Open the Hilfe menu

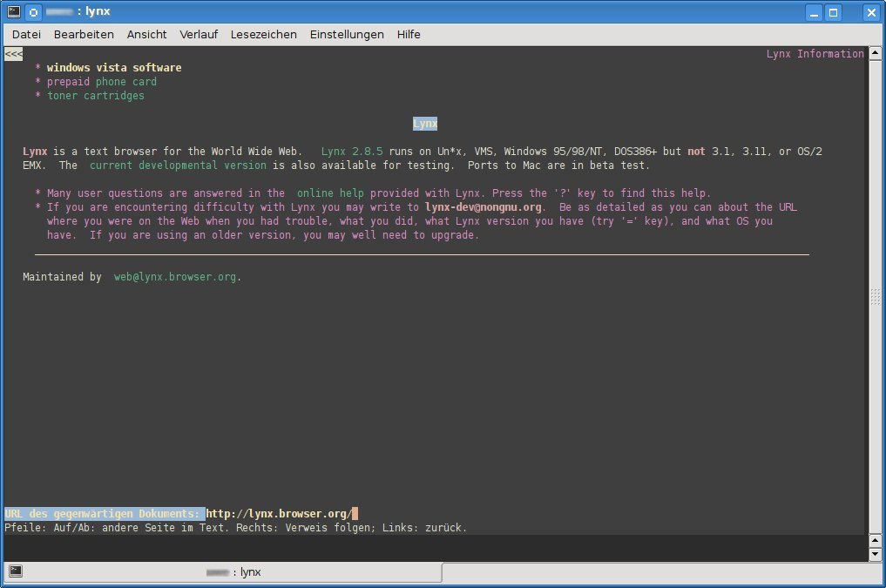(x=408, y=35)
